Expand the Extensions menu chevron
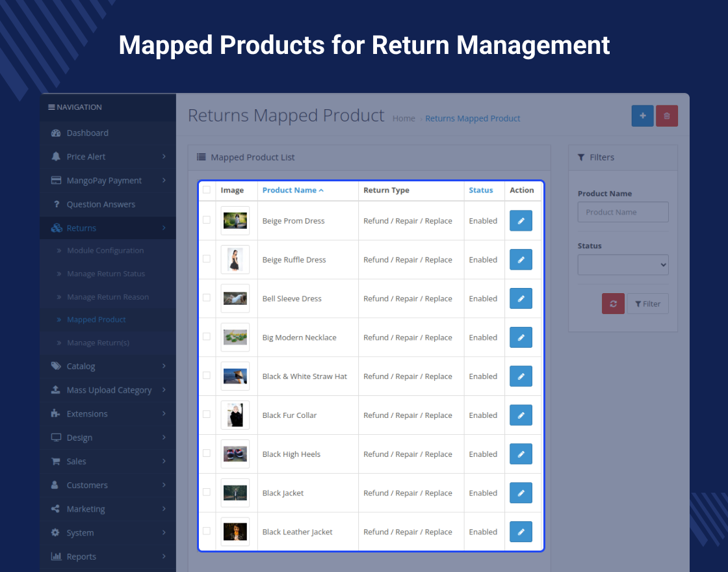 (164, 413)
